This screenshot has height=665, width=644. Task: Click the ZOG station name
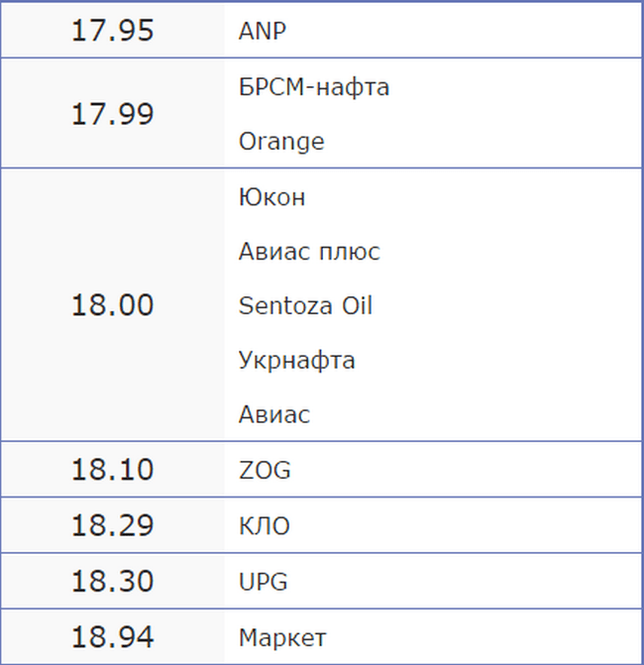[265, 470]
